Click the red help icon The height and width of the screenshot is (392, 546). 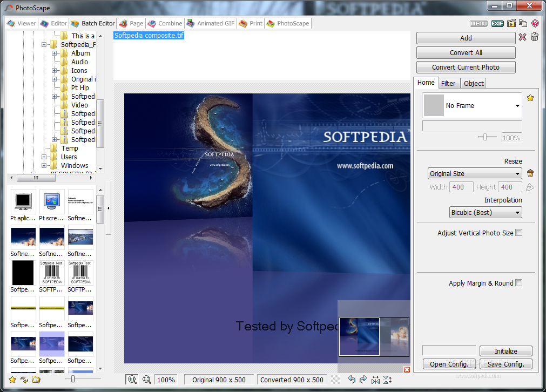535,23
